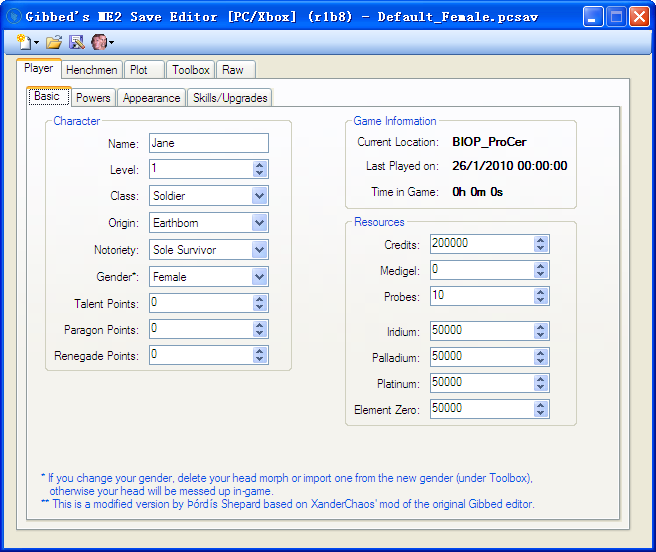The image size is (656, 552).
Task: Increase Iridium with up arrow
Action: (x=541, y=327)
